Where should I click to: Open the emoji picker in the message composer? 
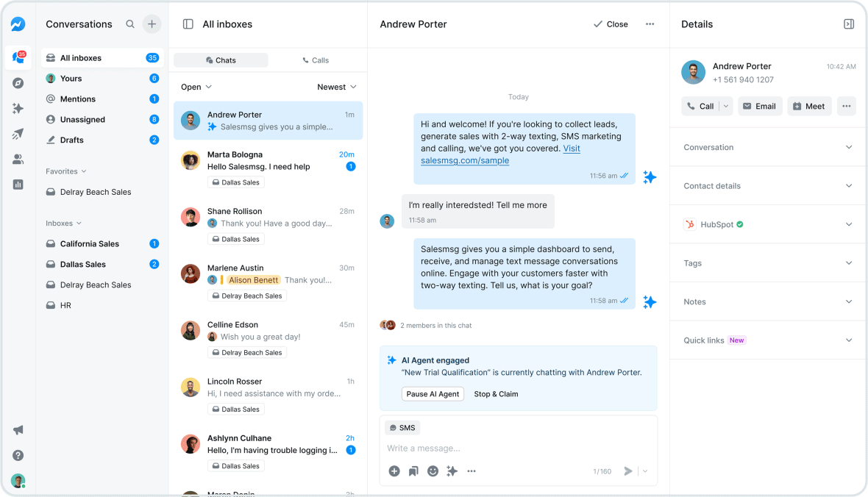(x=433, y=471)
